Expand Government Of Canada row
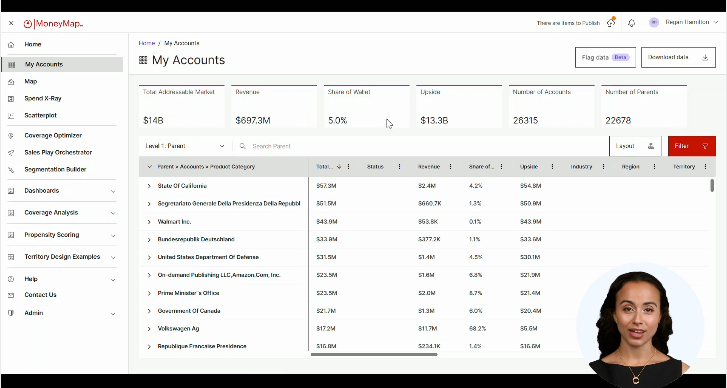This screenshot has height=388, width=727. 149,312
